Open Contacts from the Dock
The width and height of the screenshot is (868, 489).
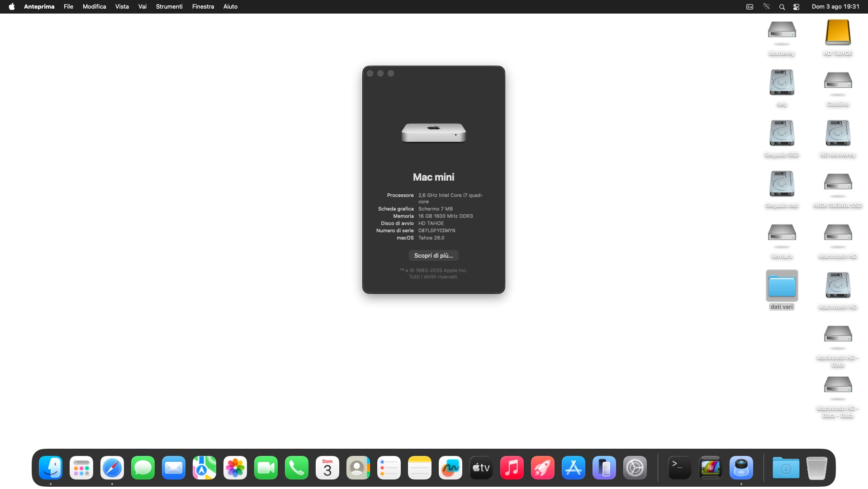click(x=358, y=468)
